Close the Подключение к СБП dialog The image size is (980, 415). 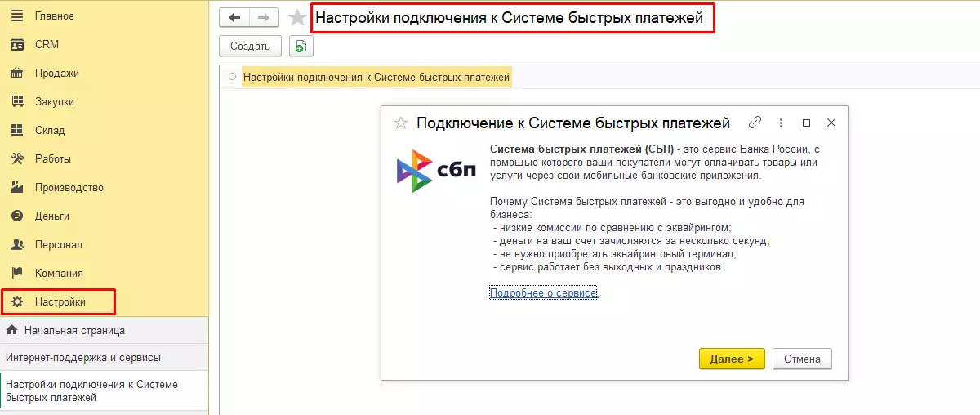[x=831, y=123]
